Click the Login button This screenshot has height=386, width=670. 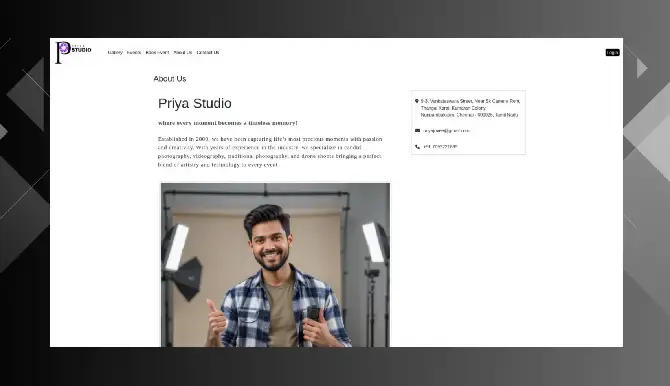612,53
